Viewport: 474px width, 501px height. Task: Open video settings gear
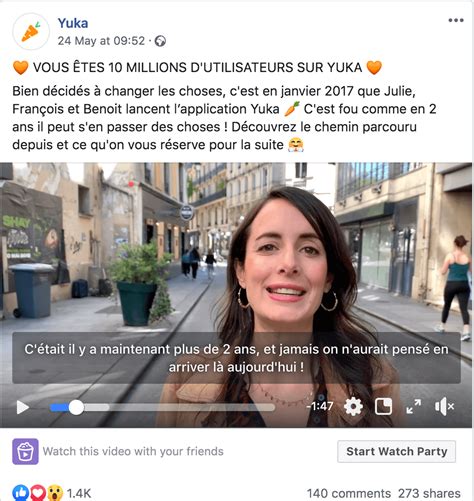click(x=353, y=406)
